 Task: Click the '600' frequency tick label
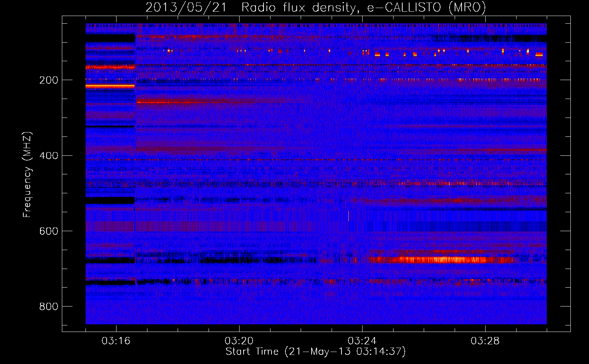click(49, 232)
